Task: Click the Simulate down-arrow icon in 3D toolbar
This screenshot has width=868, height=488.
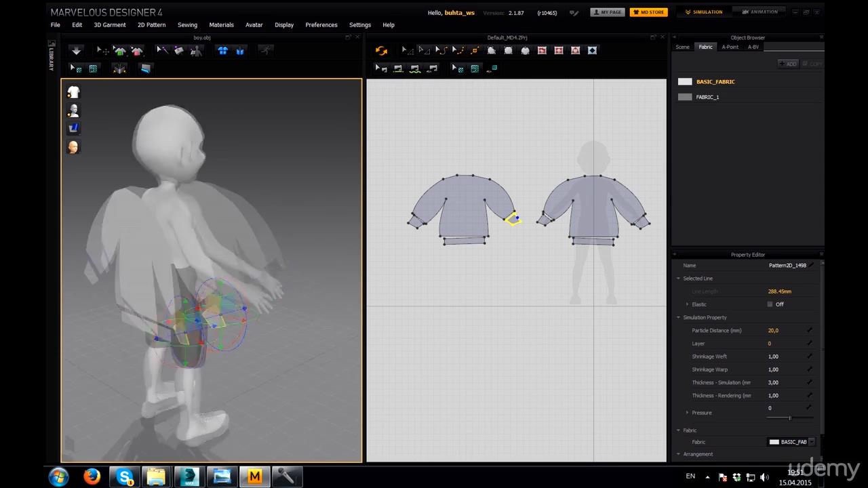Action: pos(76,51)
